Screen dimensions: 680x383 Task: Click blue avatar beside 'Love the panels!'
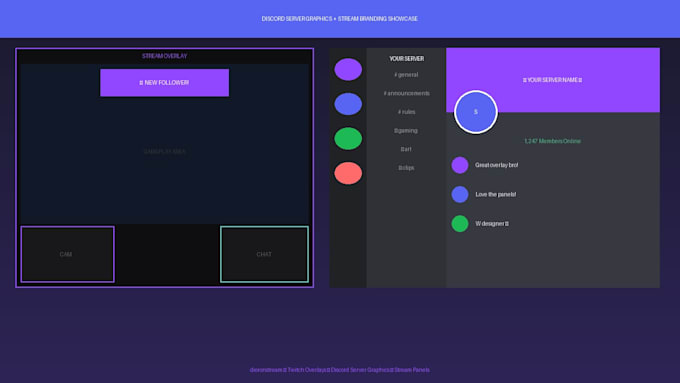pyautogui.click(x=460, y=194)
